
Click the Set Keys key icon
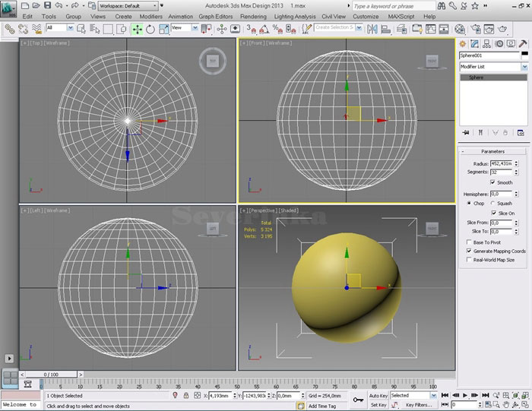click(x=358, y=399)
